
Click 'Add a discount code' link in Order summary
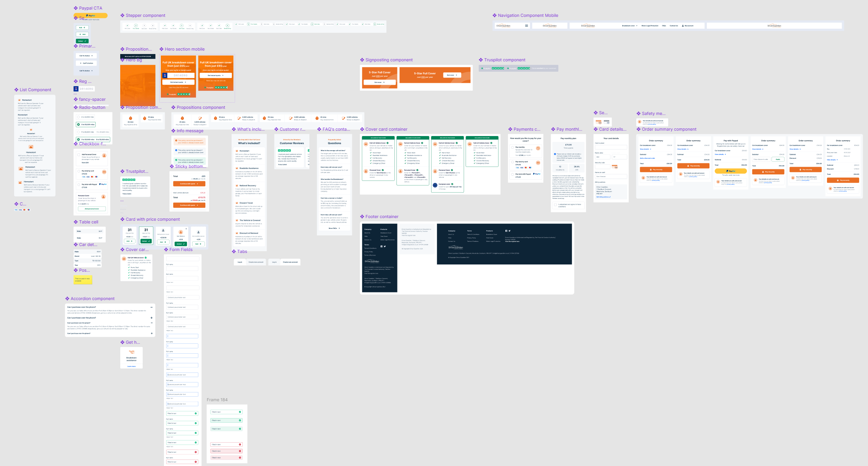coord(647,158)
